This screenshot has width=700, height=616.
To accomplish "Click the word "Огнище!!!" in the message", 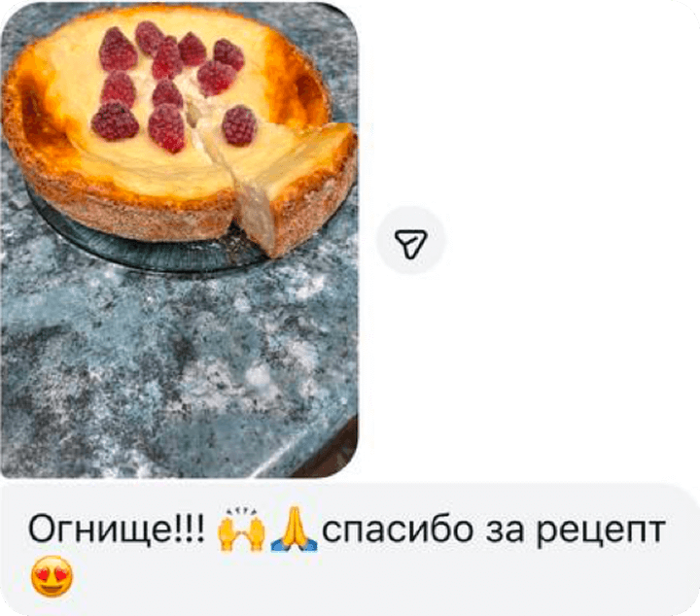I will coord(117,530).
